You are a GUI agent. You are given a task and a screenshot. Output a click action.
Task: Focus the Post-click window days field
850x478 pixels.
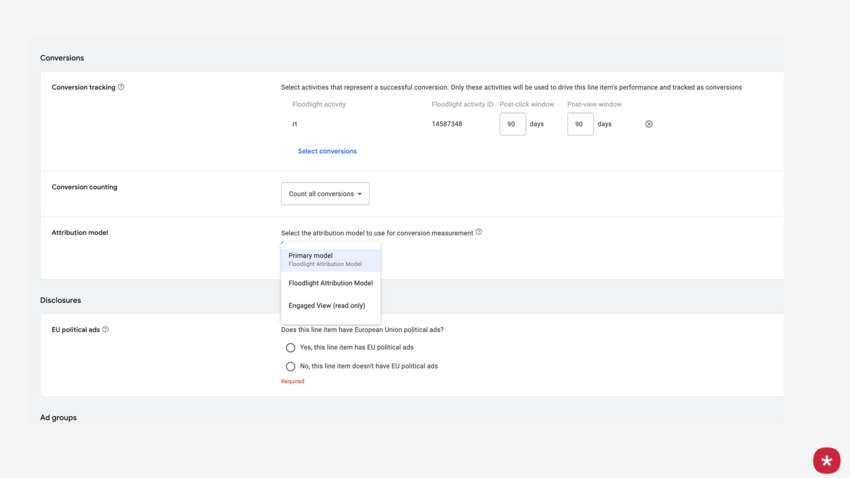tap(512, 124)
